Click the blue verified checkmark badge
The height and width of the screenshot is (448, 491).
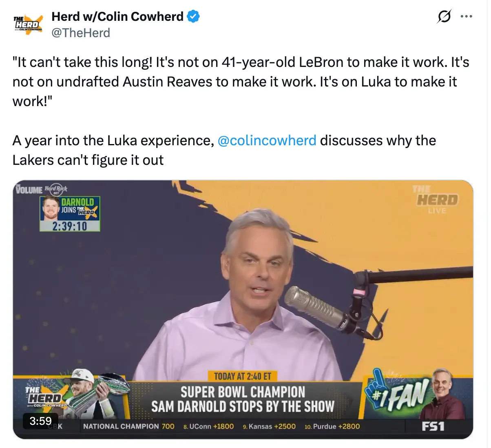[x=193, y=16]
